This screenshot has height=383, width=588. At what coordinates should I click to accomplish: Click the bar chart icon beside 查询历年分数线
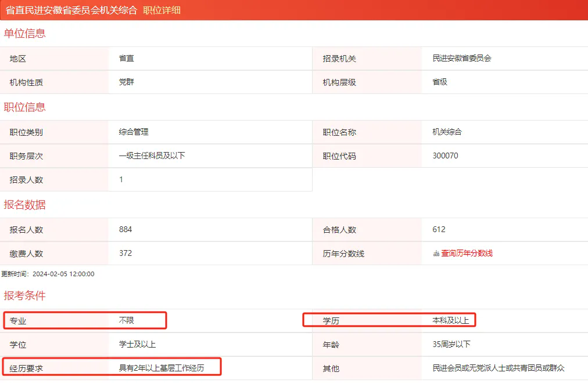click(436, 254)
